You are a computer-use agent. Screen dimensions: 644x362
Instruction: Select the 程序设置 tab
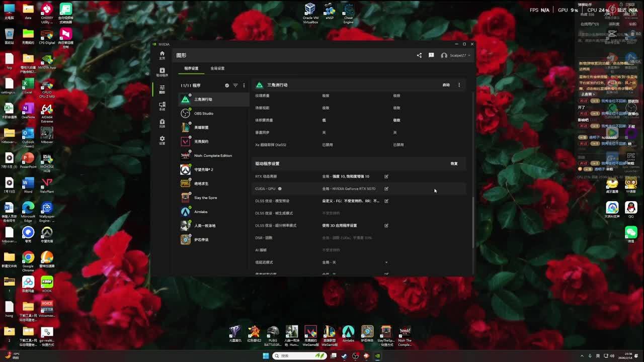click(191, 68)
